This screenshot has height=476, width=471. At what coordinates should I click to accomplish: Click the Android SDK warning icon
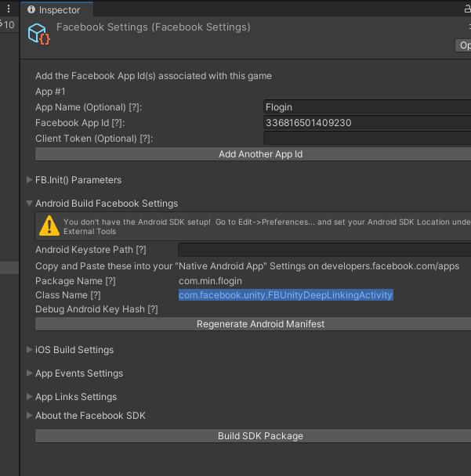[49, 225]
